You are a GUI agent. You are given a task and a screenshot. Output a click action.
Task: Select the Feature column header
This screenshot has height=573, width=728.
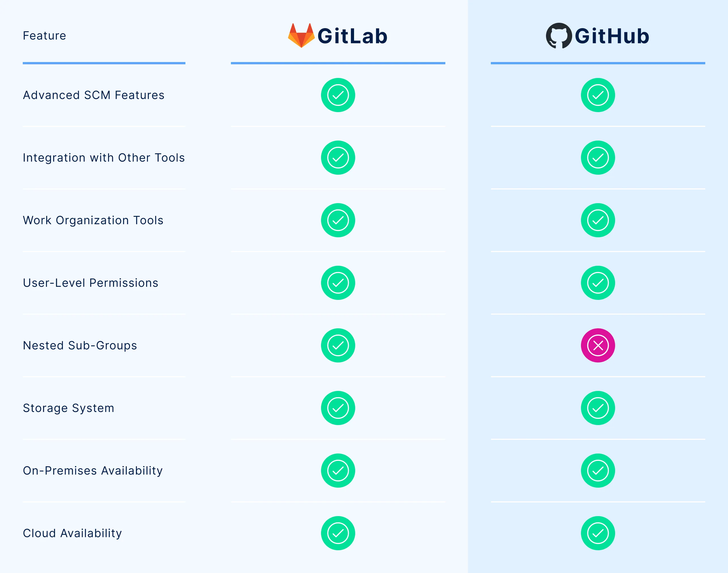[44, 36]
